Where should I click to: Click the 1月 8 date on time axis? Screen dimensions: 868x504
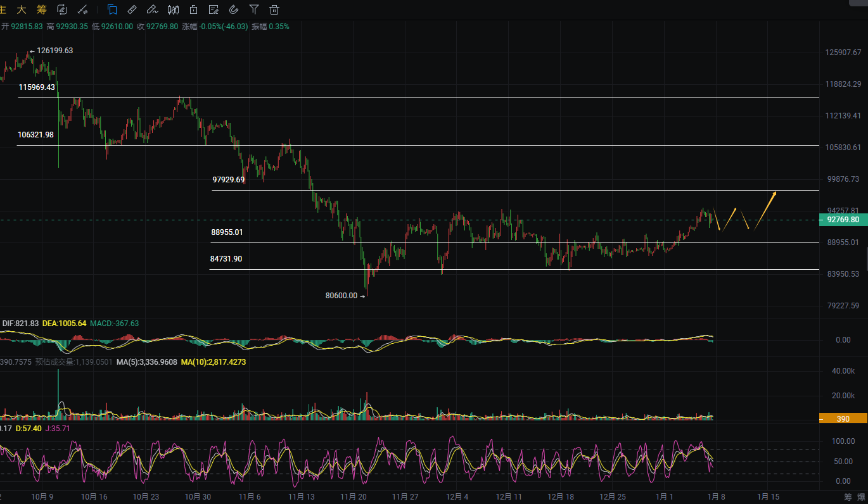point(715,497)
